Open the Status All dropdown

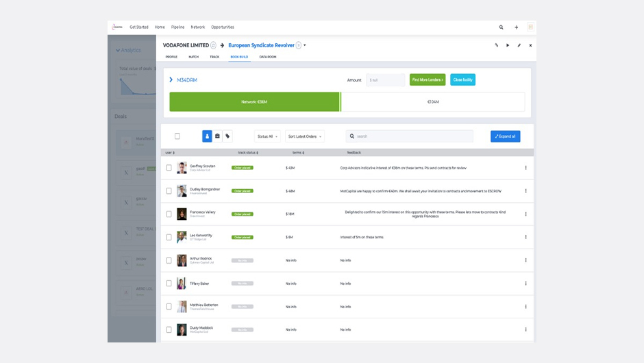267,136
